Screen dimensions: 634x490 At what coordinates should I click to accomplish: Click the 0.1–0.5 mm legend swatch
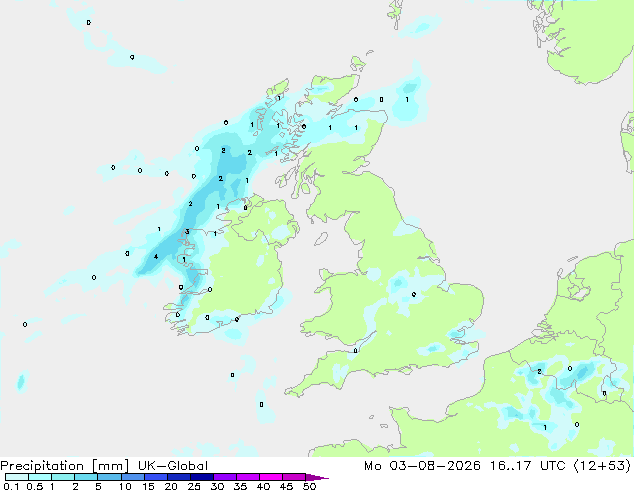pos(17,477)
